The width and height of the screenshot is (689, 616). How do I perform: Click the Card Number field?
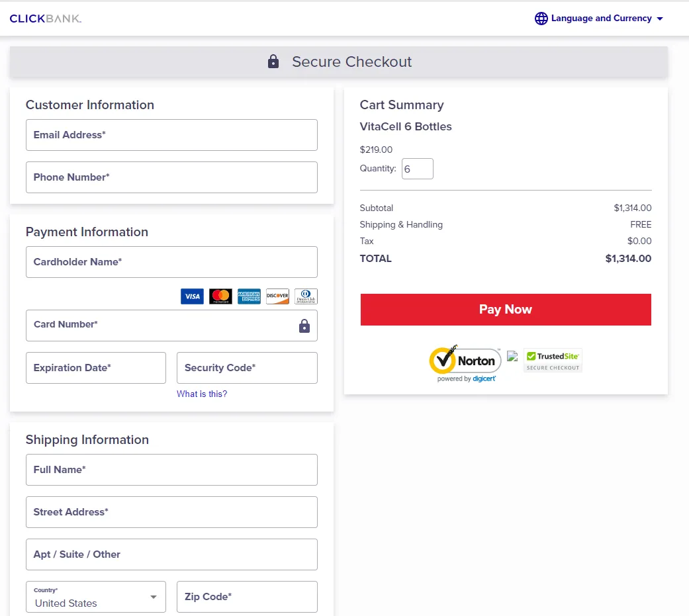tap(171, 326)
